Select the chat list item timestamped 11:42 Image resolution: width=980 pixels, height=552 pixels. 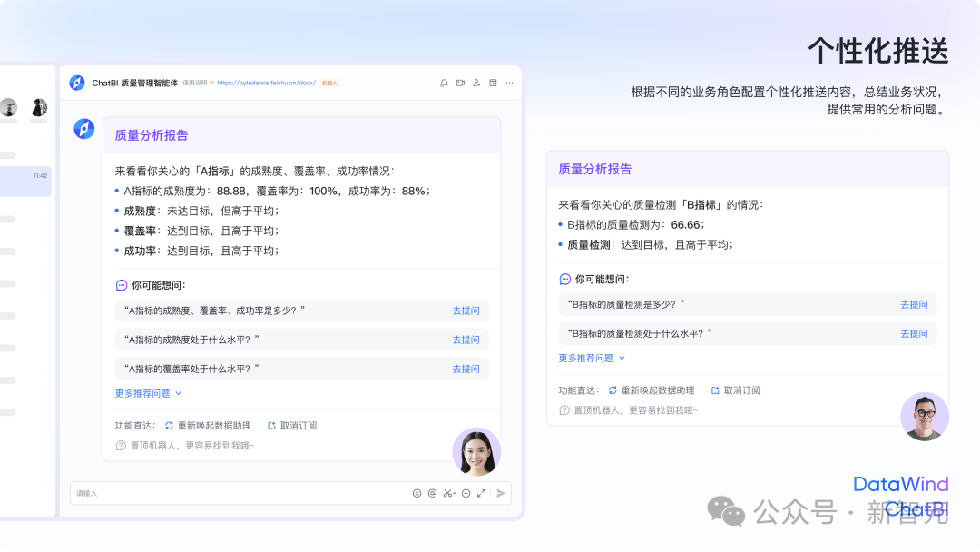(25, 182)
